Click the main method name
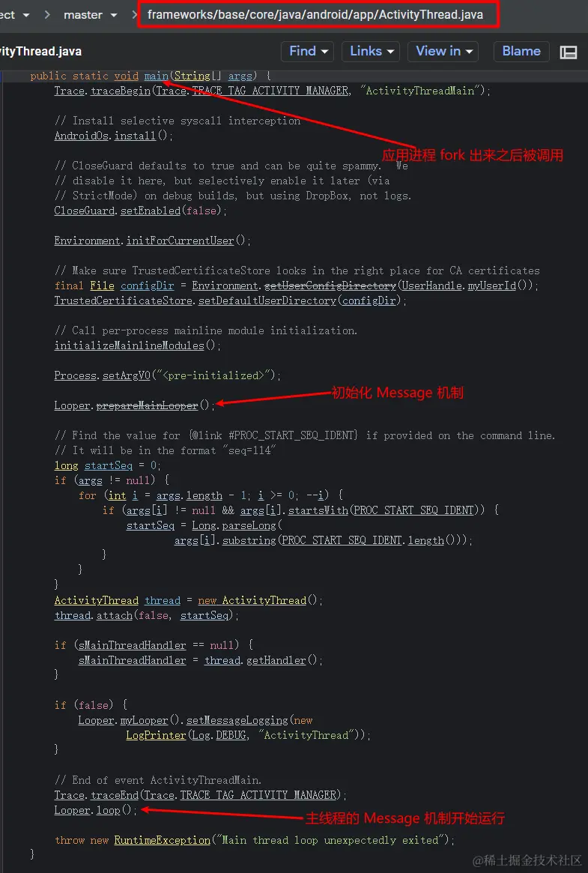 [x=157, y=76]
